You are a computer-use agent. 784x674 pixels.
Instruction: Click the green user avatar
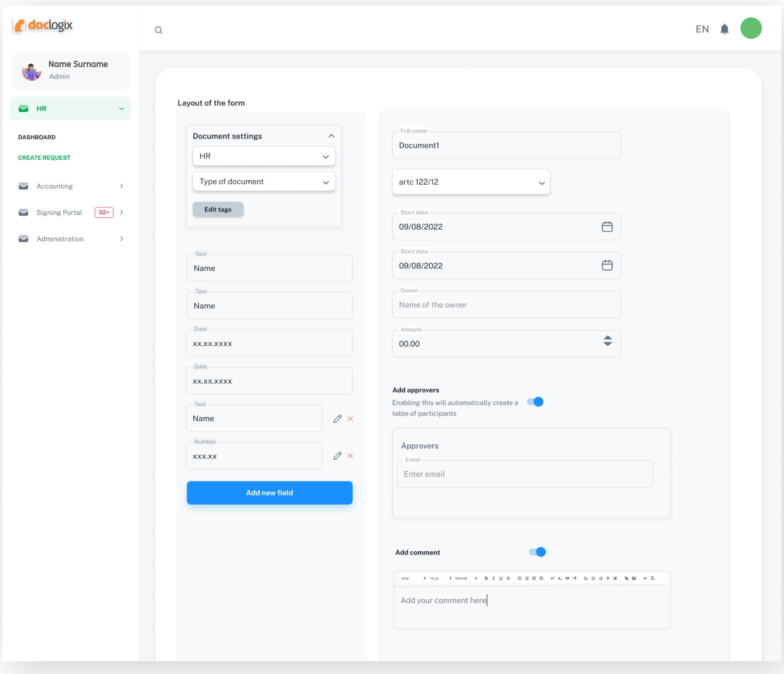pyautogui.click(x=750, y=28)
